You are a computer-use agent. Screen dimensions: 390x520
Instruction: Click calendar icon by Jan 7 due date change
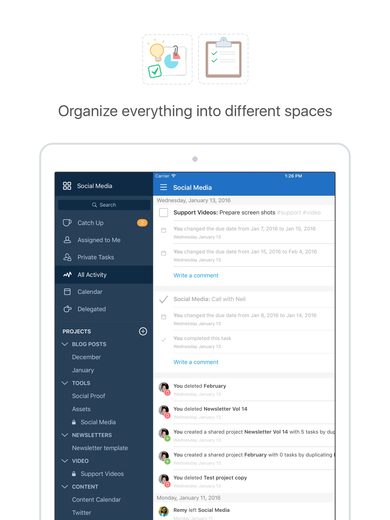pyautogui.click(x=164, y=230)
